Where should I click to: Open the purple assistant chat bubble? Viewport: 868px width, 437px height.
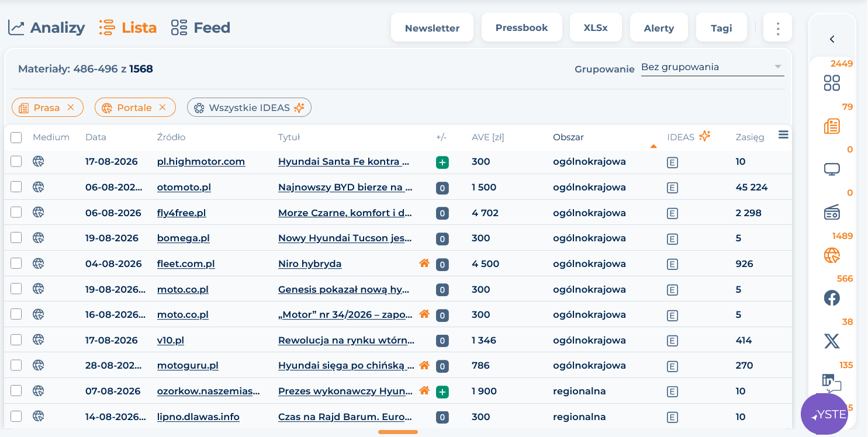click(x=824, y=414)
